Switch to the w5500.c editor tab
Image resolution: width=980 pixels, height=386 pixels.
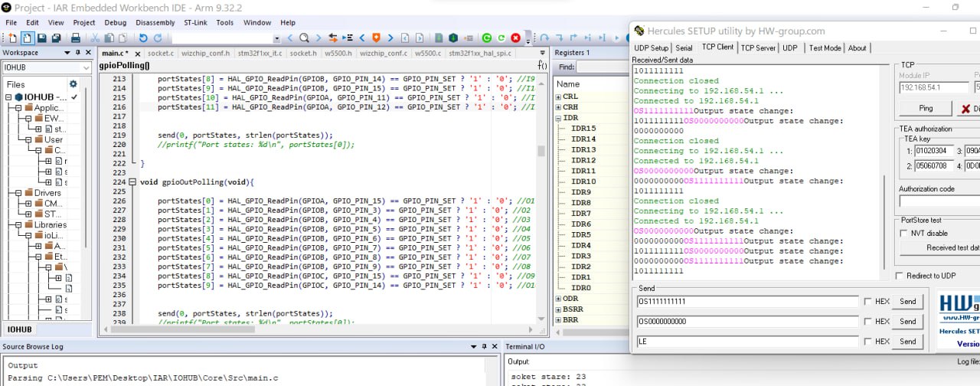tap(427, 54)
